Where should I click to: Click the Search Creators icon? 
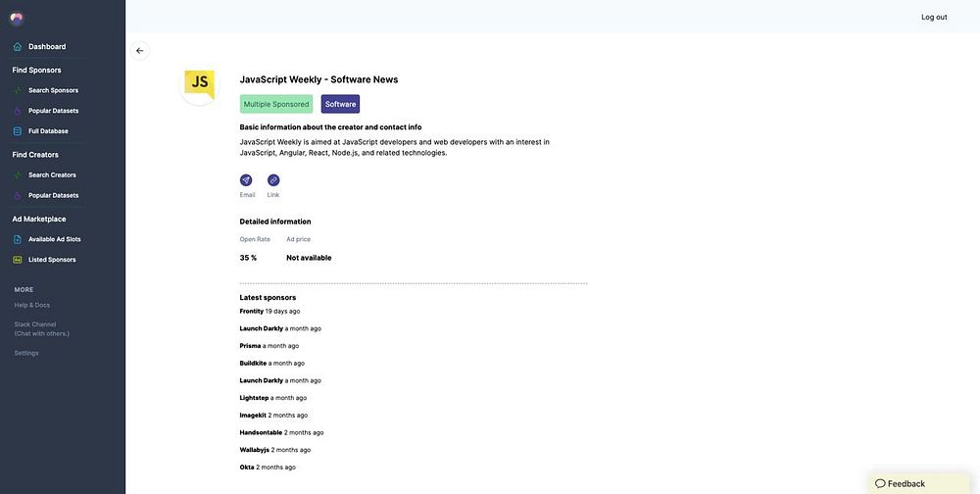point(18,175)
